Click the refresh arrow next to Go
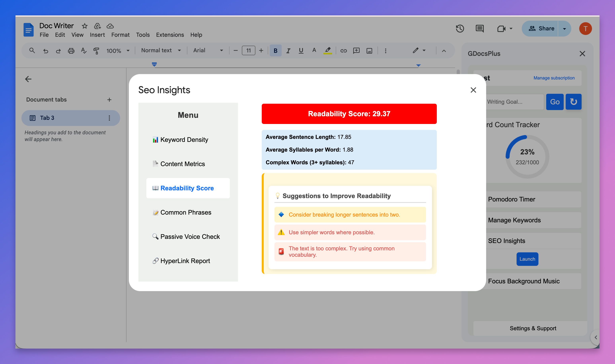This screenshot has width=615, height=364. point(573,102)
